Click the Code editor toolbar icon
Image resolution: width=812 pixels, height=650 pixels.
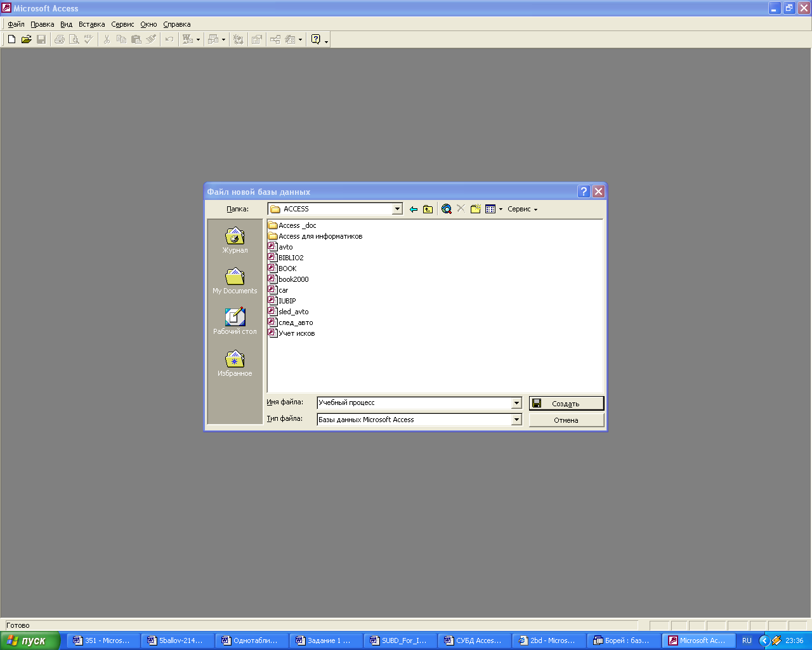[x=239, y=39]
